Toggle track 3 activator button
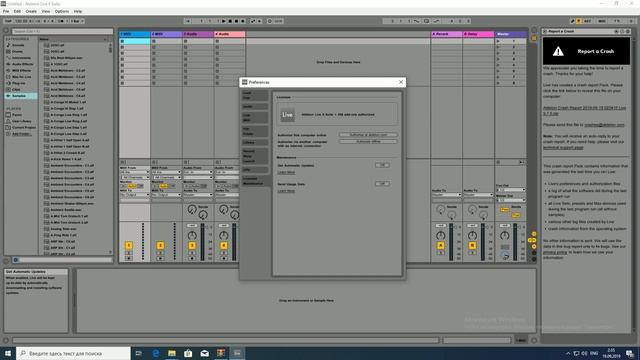The width and height of the screenshot is (640, 360). 192,245
